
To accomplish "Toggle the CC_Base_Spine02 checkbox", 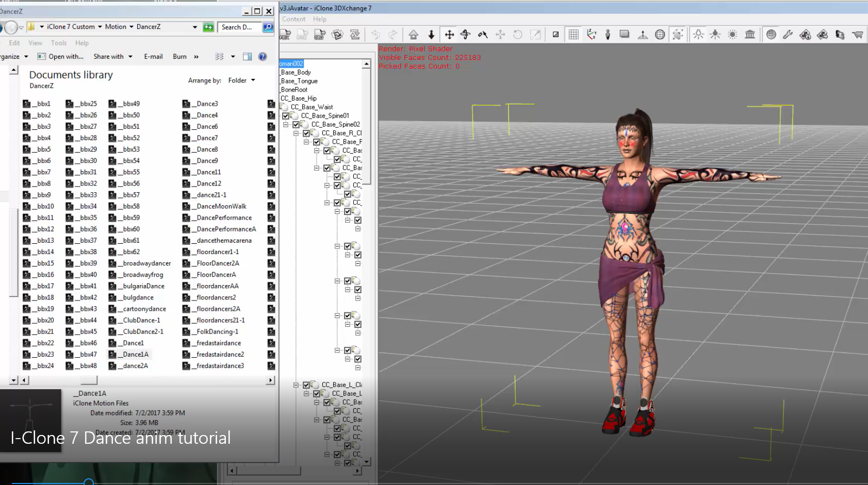I will (x=296, y=125).
